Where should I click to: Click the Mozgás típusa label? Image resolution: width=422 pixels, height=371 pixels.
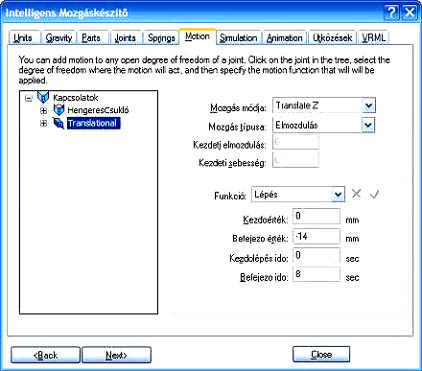pyautogui.click(x=237, y=127)
